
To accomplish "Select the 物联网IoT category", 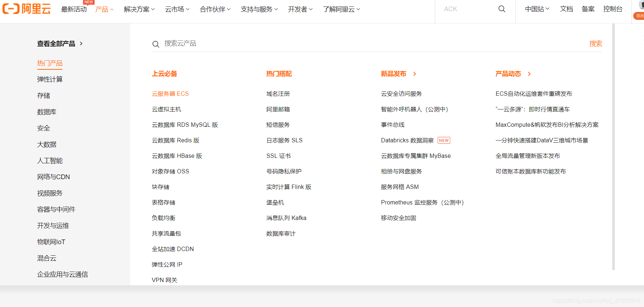I will point(51,242).
